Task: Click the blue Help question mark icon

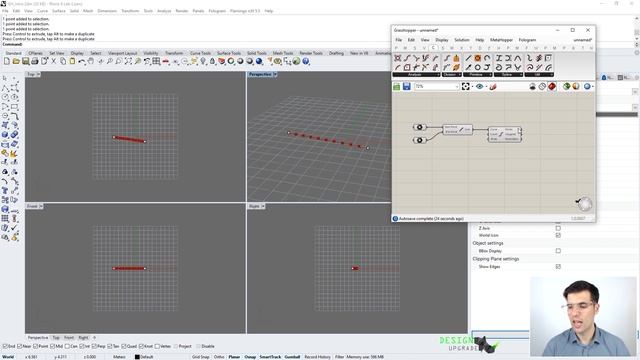Action: tap(306, 61)
